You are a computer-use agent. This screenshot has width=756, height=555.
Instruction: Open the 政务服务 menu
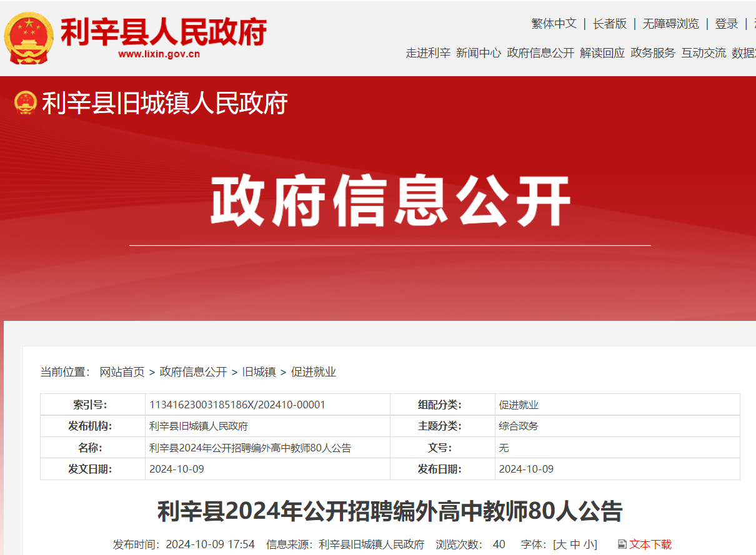[653, 53]
